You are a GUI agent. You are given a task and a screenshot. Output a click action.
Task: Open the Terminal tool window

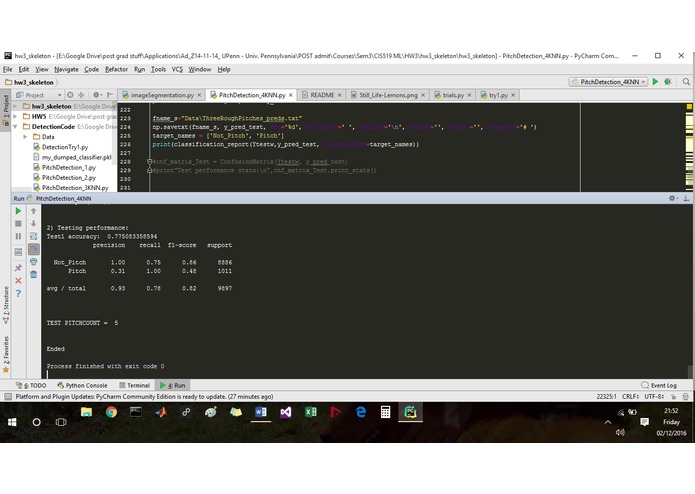134,385
